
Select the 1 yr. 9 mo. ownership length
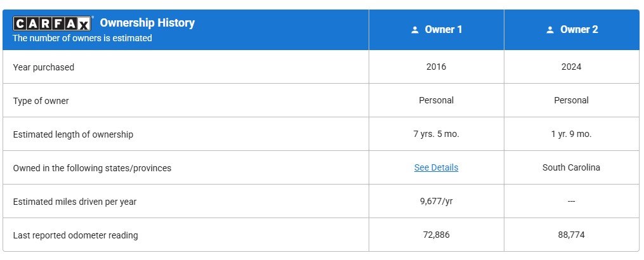click(x=571, y=134)
